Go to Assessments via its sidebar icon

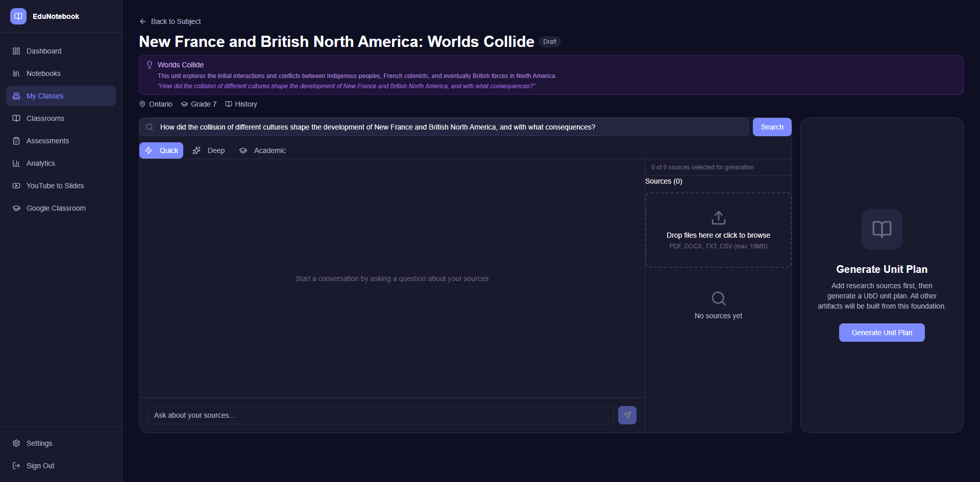pos(16,141)
